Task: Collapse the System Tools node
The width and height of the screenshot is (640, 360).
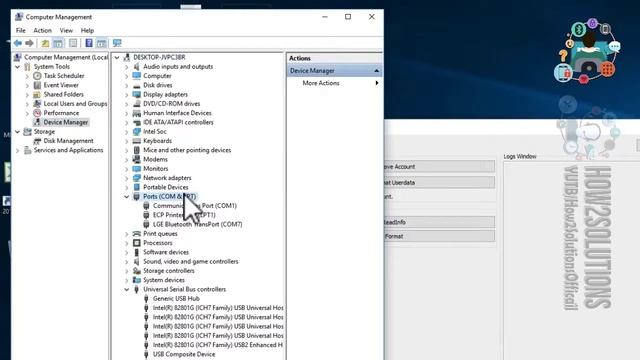Action: pos(18,67)
